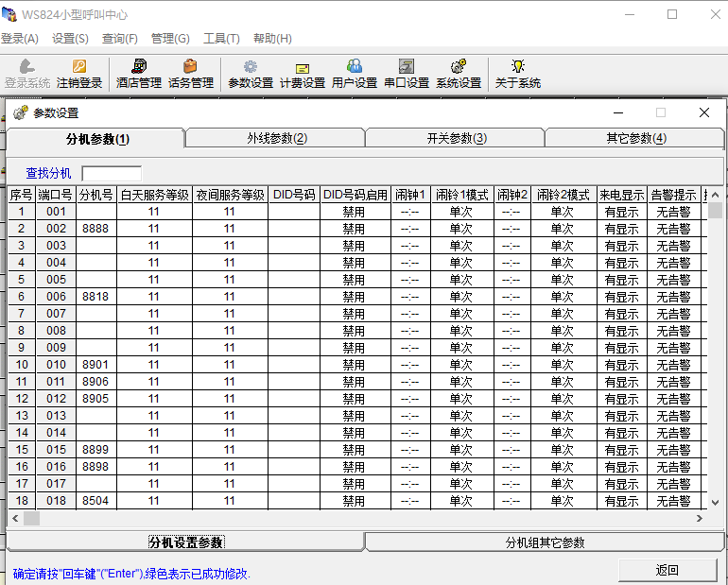Switch to the 外线参数(2) tab
Screen dimensions: 728x585
tap(276, 139)
